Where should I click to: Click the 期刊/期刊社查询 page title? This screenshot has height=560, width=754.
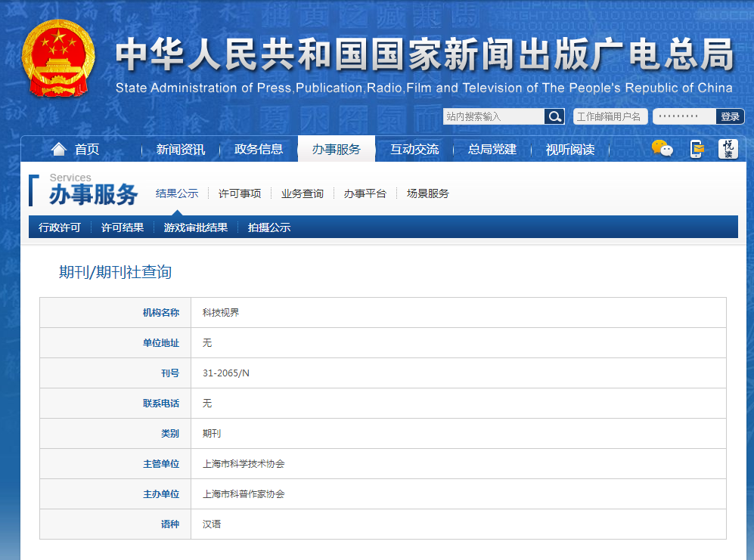tap(116, 272)
